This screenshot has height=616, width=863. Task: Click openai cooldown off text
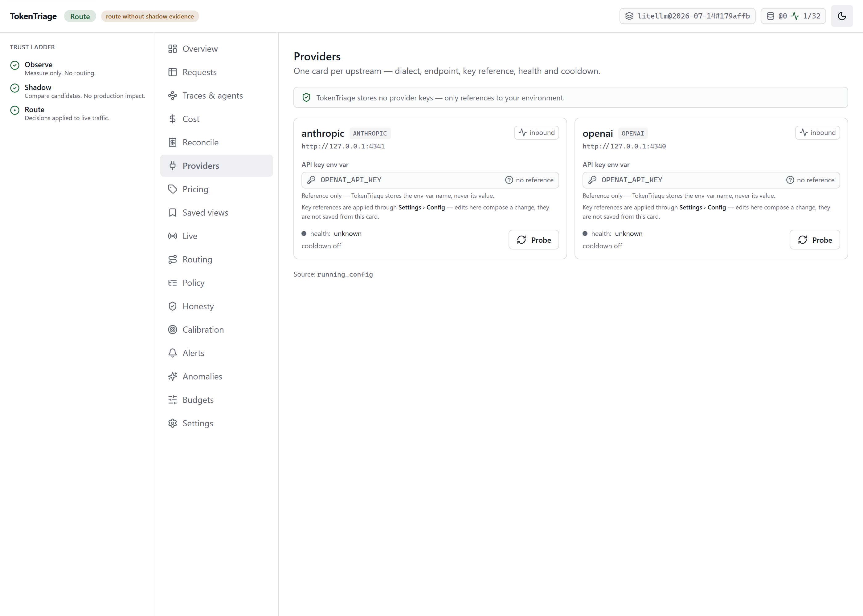coord(602,246)
